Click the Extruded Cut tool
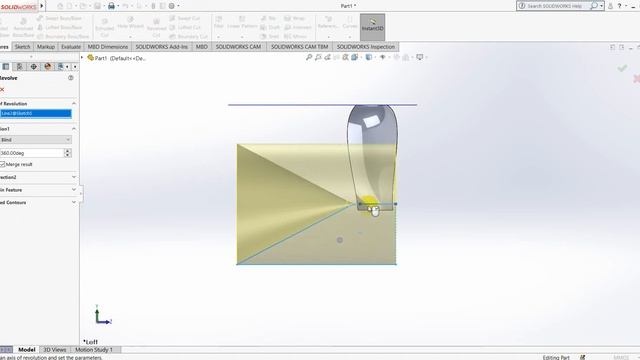The height and width of the screenshot is (360, 640). click(104, 27)
